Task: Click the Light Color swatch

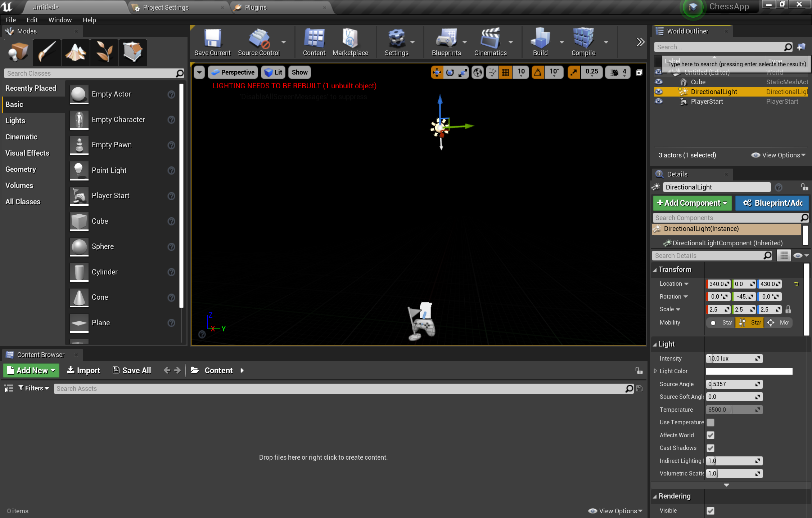Action: (749, 371)
